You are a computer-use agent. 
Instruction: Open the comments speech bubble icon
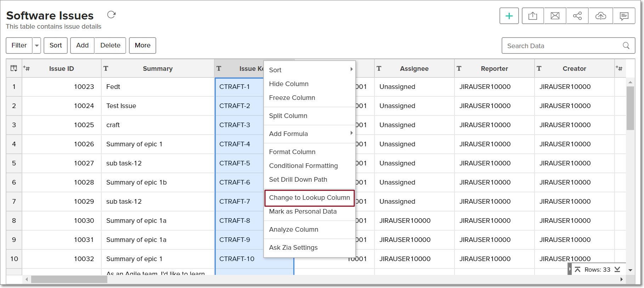click(624, 16)
